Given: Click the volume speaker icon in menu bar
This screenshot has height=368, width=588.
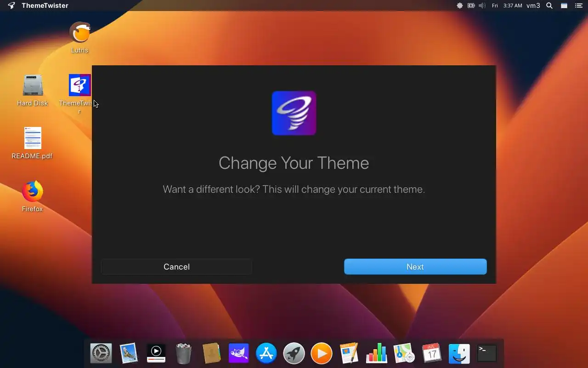Looking at the screenshot, I should click(x=482, y=6).
